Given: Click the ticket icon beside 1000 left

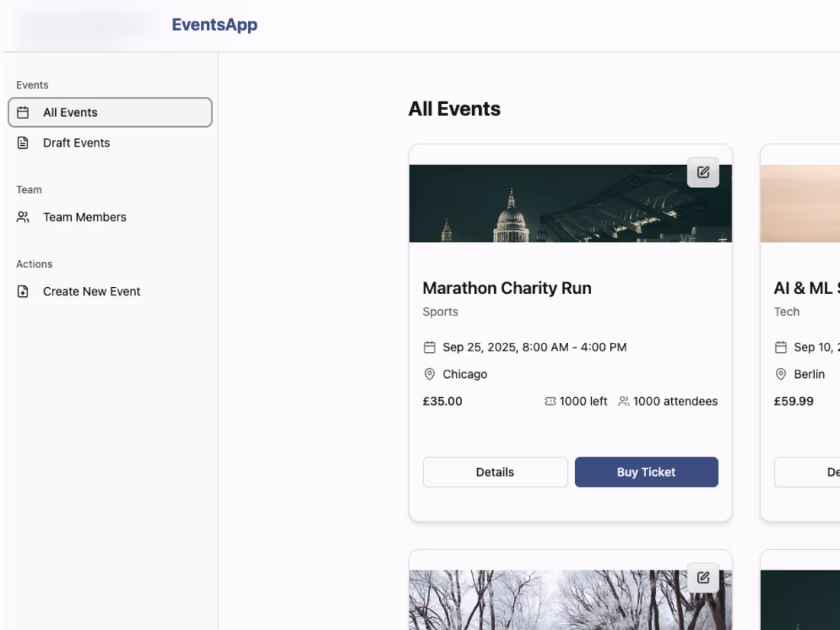Looking at the screenshot, I should click(549, 401).
